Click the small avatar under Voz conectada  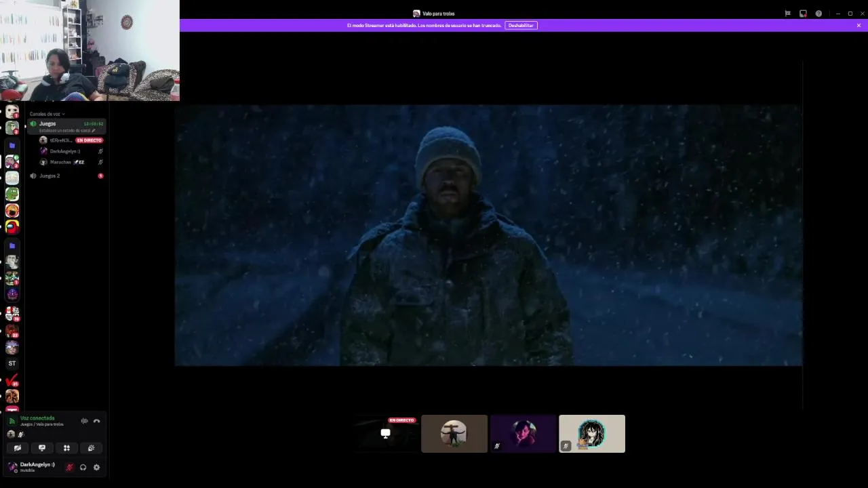pos(11,434)
